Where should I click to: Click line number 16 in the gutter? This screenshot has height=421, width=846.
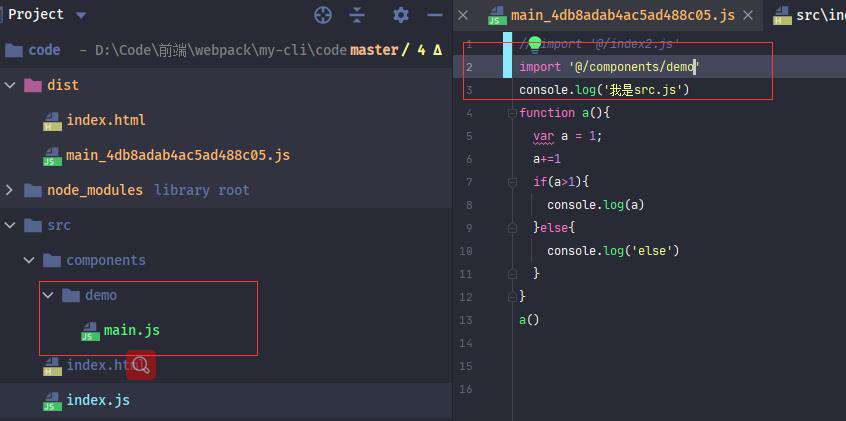(x=466, y=389)
